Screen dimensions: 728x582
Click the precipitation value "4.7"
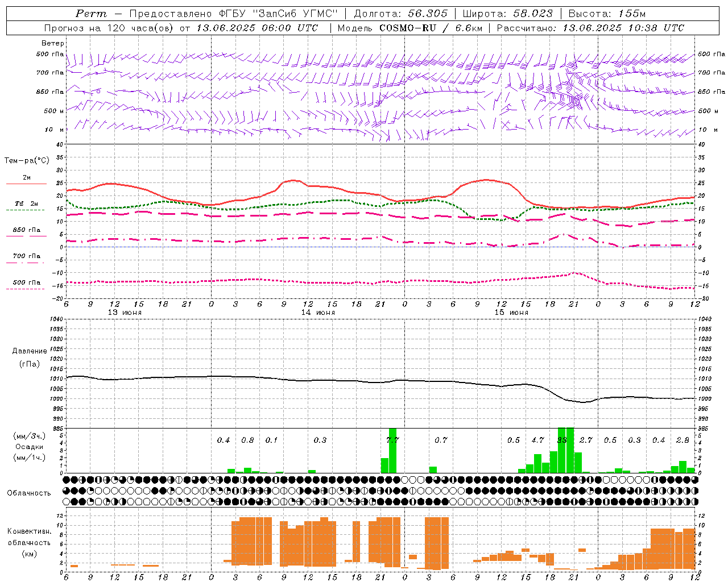click(x=537, y=440)
